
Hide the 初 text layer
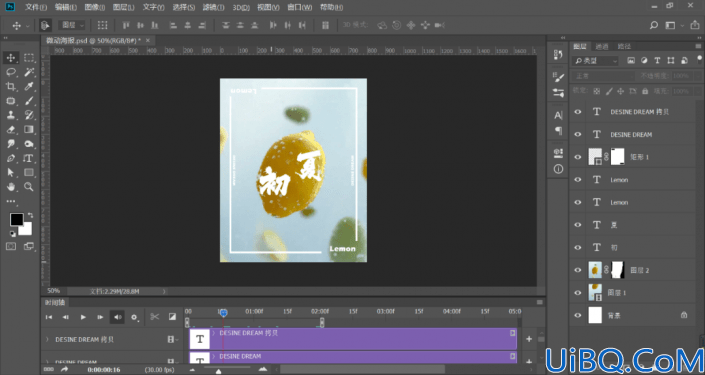[578, 247]
